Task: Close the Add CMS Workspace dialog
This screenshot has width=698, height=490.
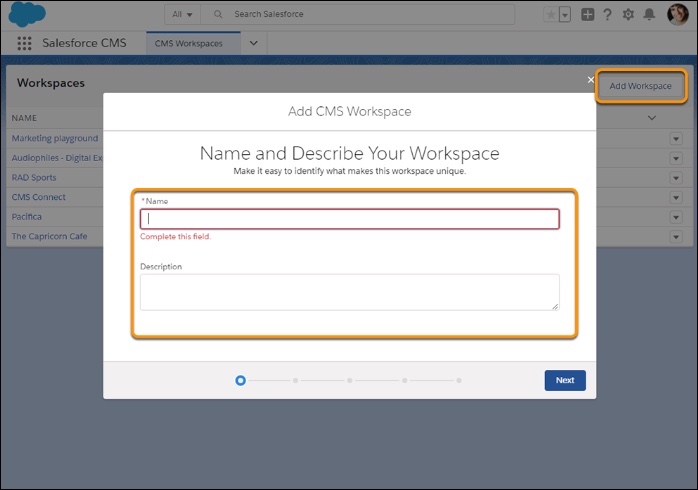Action: point(590,80)
